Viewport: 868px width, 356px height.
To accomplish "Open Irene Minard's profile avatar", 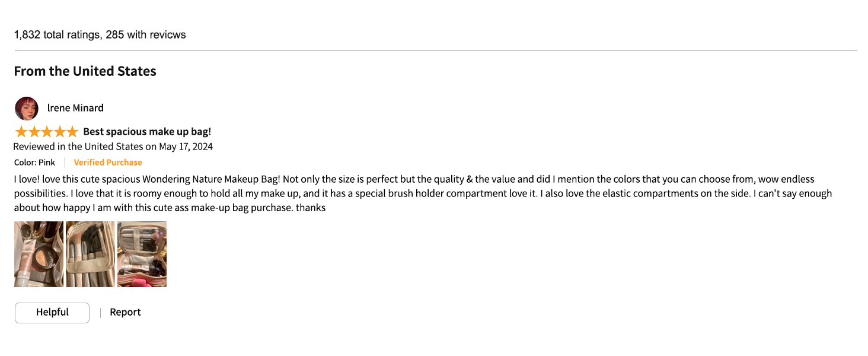I will [x=26, y=109].
